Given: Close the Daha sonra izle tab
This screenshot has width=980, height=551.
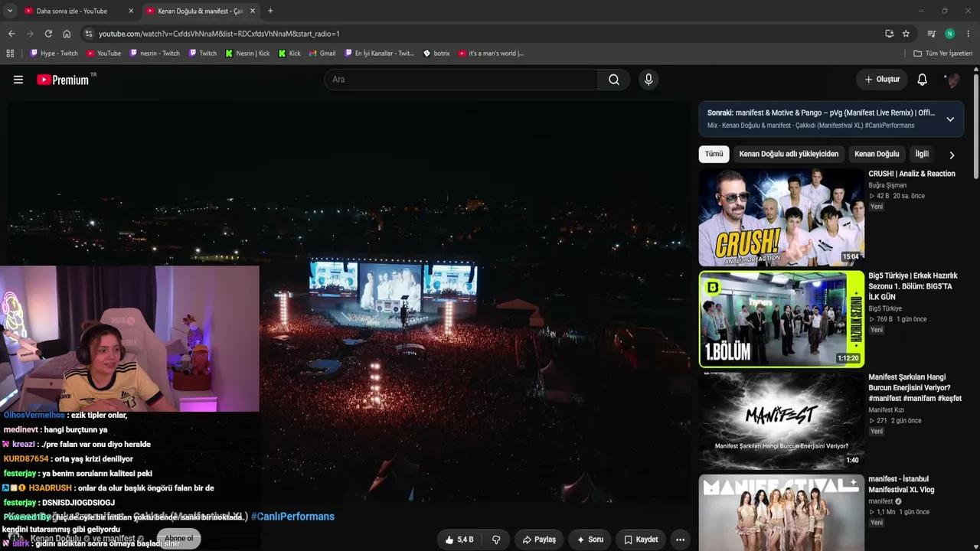Looking at the screenshot, I should pos(131,11).
